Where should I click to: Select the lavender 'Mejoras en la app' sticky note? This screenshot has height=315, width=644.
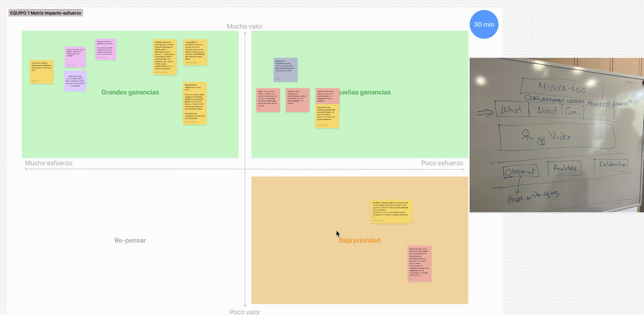click(x=75, y=81)
